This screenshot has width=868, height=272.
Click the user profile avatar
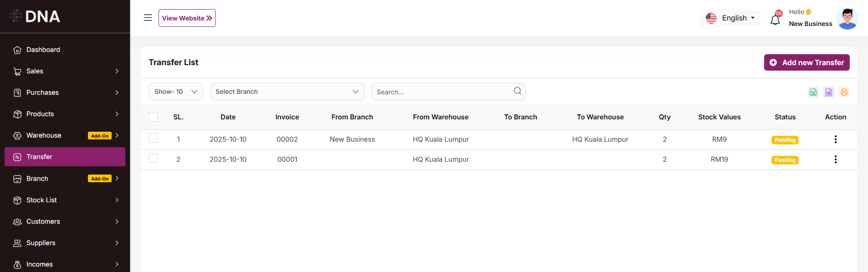847,18
